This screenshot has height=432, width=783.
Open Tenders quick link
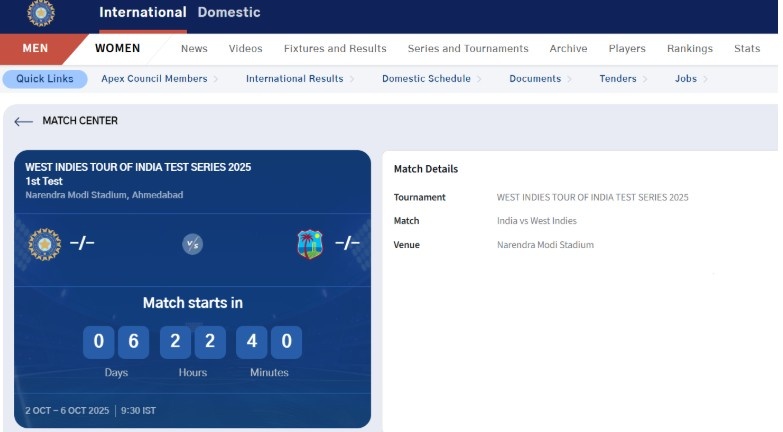tap(618, 79)
